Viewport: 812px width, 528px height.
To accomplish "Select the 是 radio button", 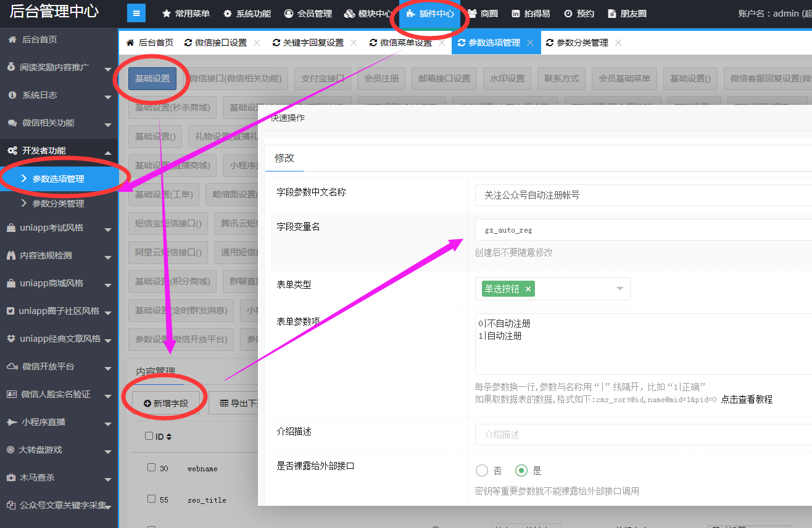I will tap(521, 471).
